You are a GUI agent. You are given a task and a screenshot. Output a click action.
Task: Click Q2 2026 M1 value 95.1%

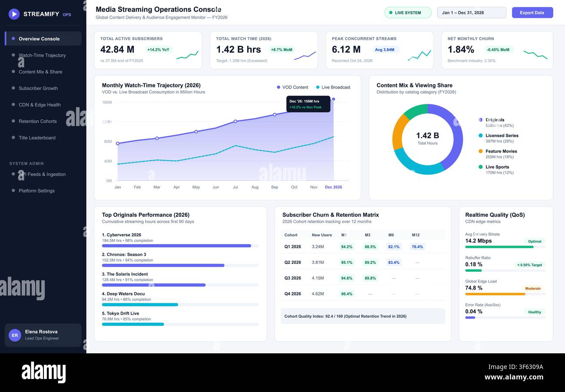347,262
